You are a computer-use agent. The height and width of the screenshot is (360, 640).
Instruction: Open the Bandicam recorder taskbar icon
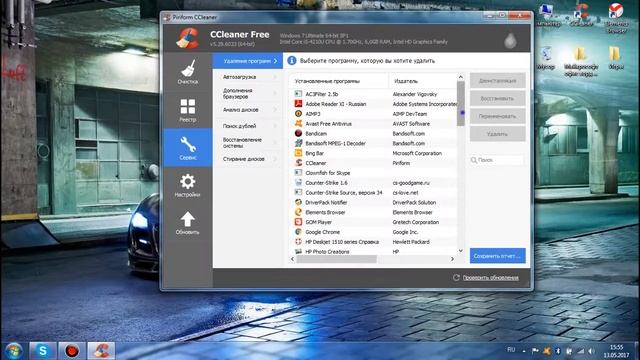(72, 351)
